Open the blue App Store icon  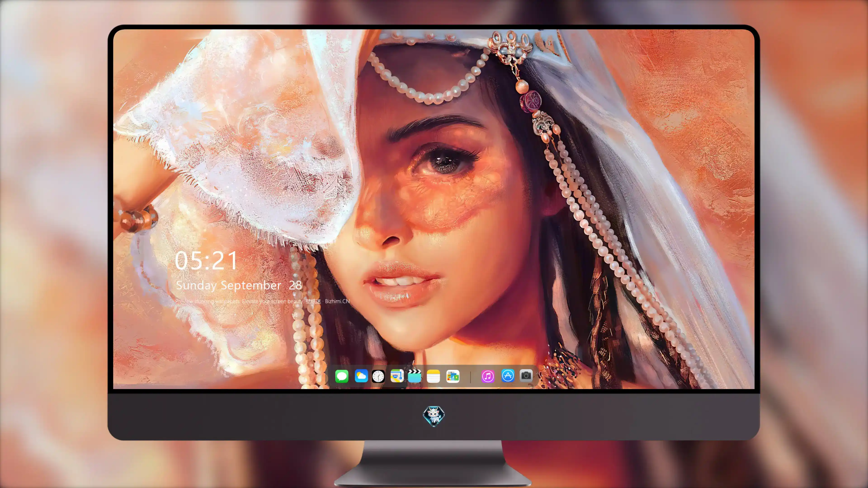[x=508, y=375]
